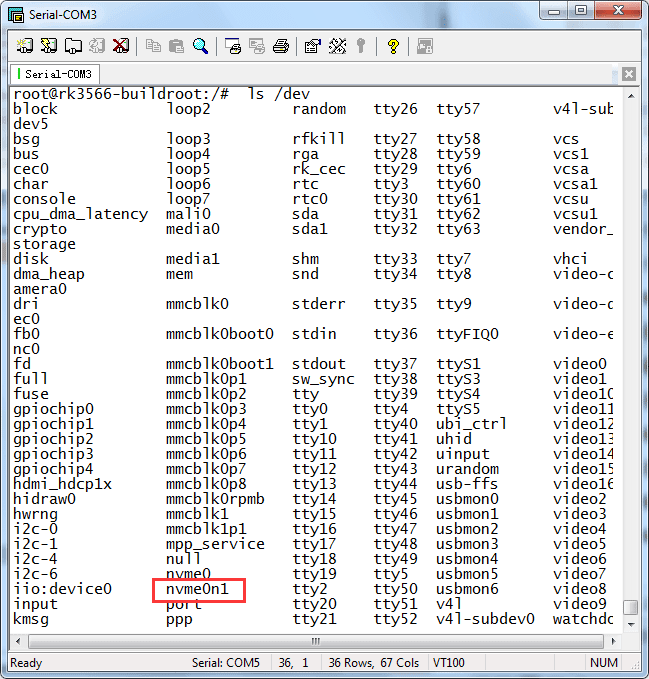Click the 'nvme0n1' device entry
This screenshot has width=649, height=679.
(197, 589)
